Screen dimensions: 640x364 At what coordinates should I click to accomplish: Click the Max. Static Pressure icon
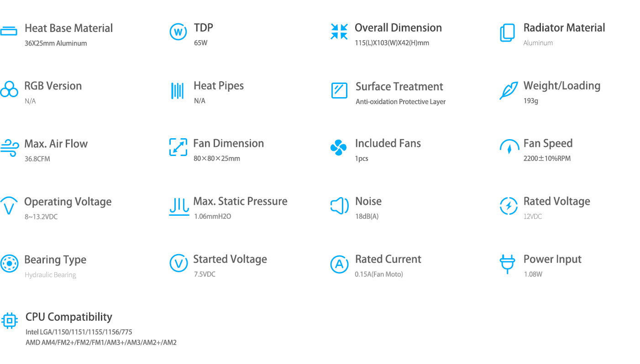click(179, 207)
